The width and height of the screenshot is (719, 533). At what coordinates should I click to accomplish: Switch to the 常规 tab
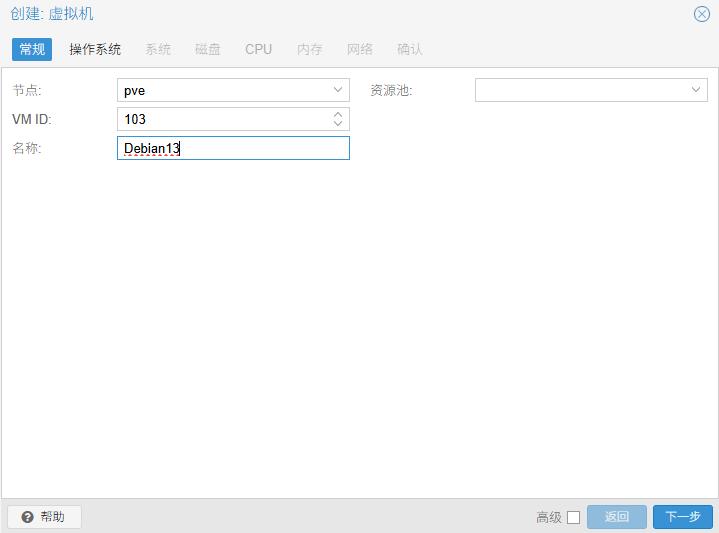tap(32, 49)
